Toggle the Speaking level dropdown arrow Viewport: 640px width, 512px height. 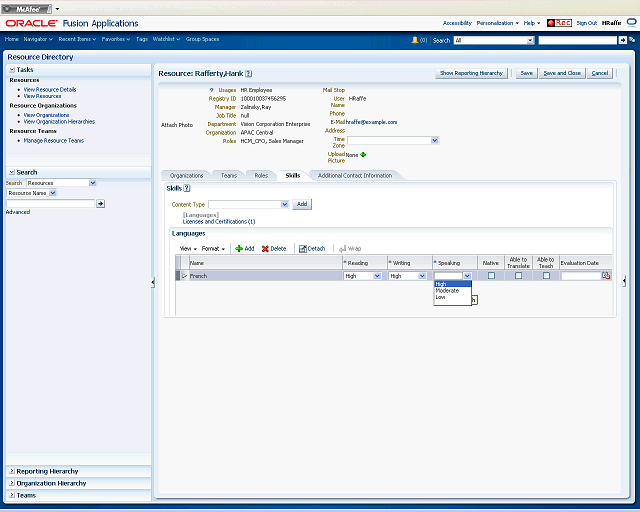(x=467, y=276)
